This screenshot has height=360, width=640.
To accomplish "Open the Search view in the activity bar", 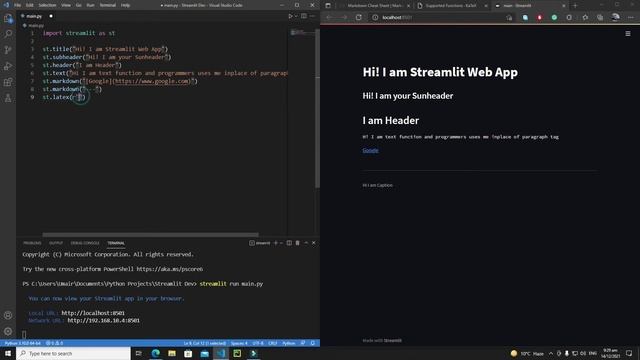I will pos(8,34).
